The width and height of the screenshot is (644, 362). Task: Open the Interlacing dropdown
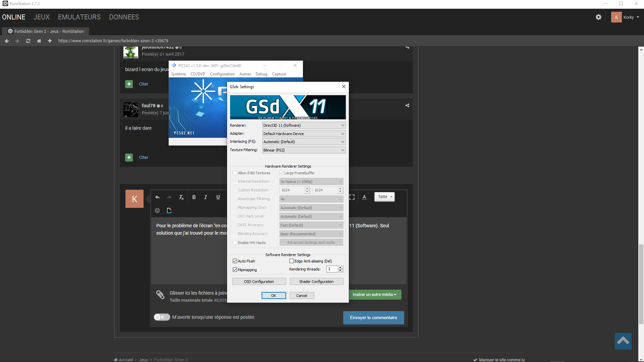304,142
